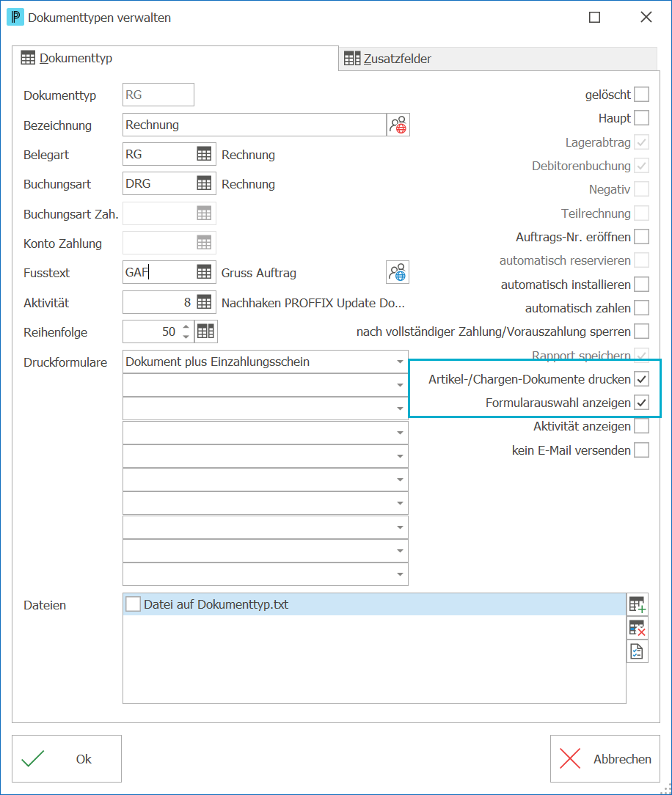The height and width of the screenshot is (795, 672).
Task: Enable the gelöscht checkbox
Action: (642, 95)
